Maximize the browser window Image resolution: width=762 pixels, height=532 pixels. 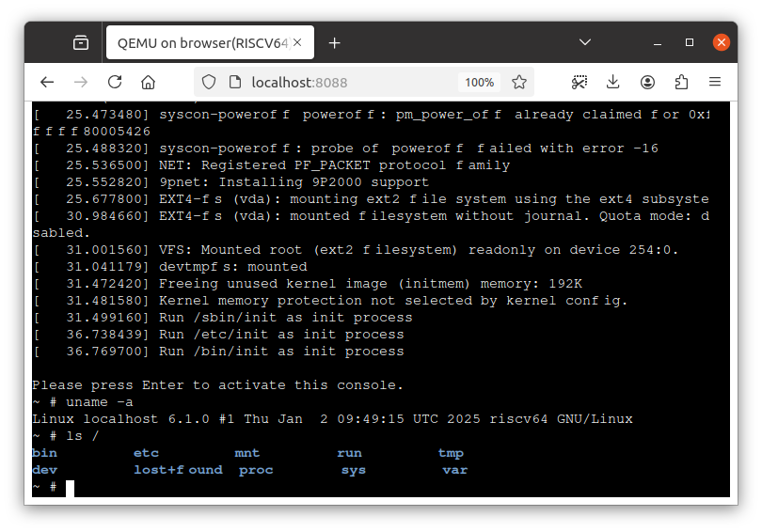click(x=690, y=42)
